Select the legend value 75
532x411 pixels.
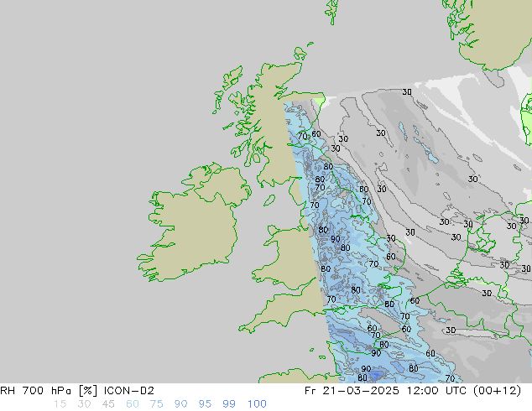coord(156,404)
